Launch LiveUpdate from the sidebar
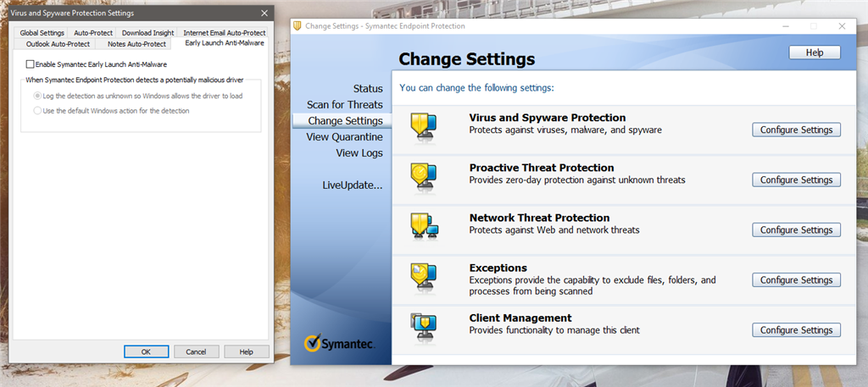The image size is (868, 387). click(353, 185)
